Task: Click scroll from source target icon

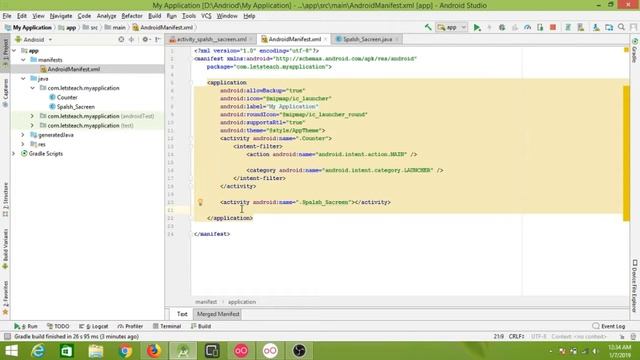Action: pos(121,40)
